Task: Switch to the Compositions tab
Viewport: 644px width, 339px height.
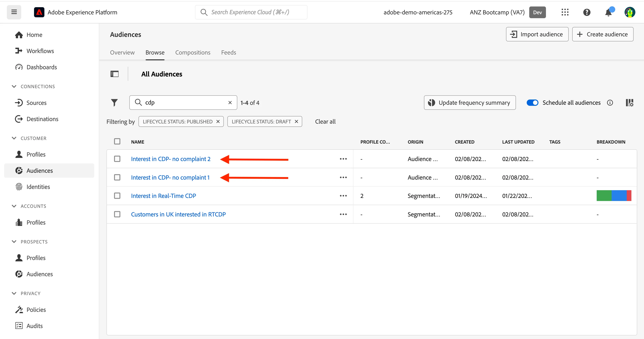Action: pyautogui.click(x=193, y=53)
